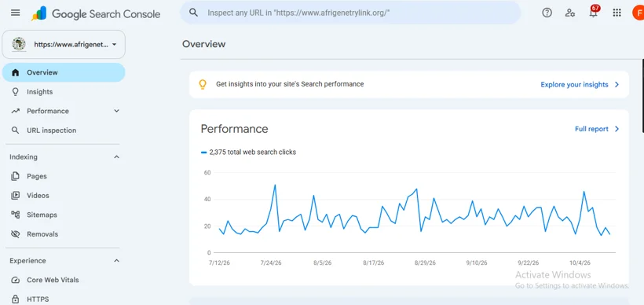Open URL inspection in the sidebar
This screenshot has height=305, width=644.
tap(64, 130)
